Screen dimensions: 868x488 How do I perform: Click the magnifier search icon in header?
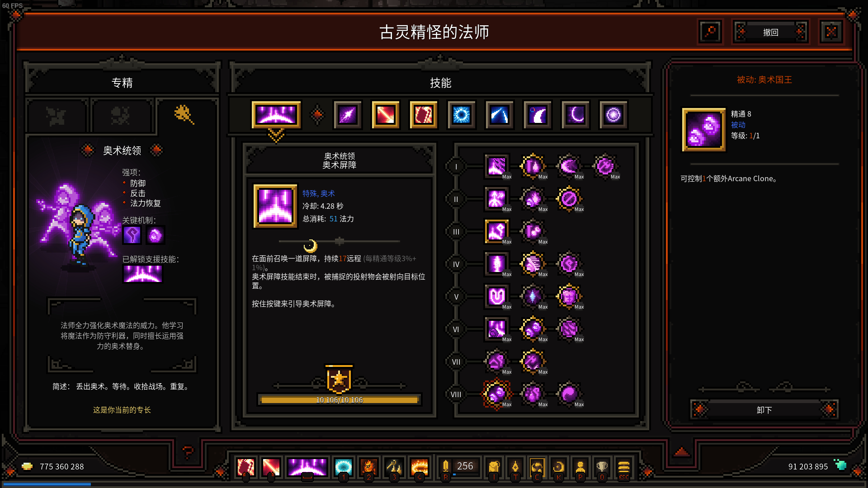click(x=710, y=32)
